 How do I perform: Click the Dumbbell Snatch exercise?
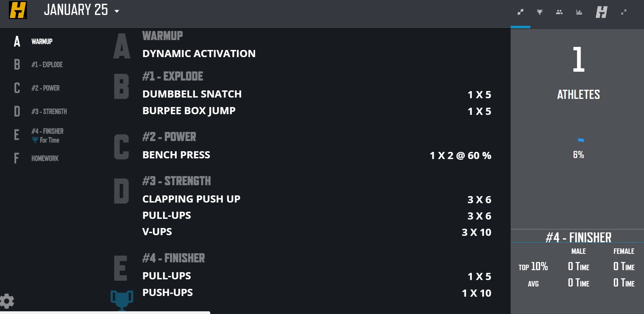[192, 94]
